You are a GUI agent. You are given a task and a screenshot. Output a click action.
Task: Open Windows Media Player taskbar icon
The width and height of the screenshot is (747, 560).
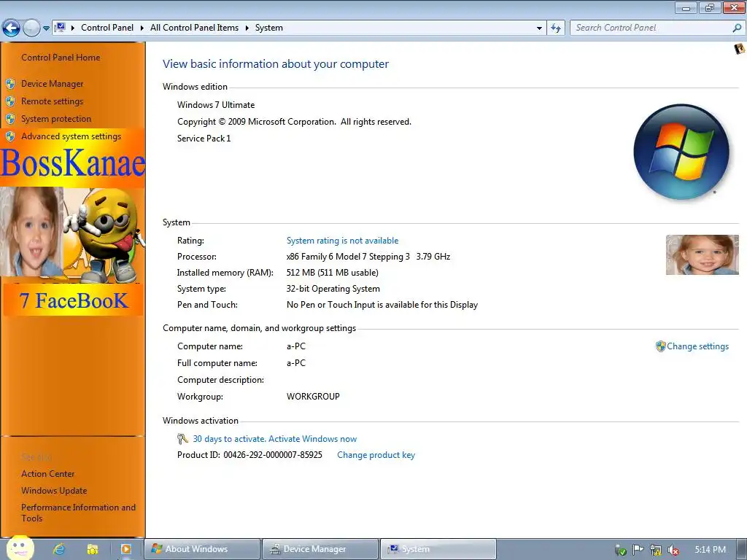(125, 549)
